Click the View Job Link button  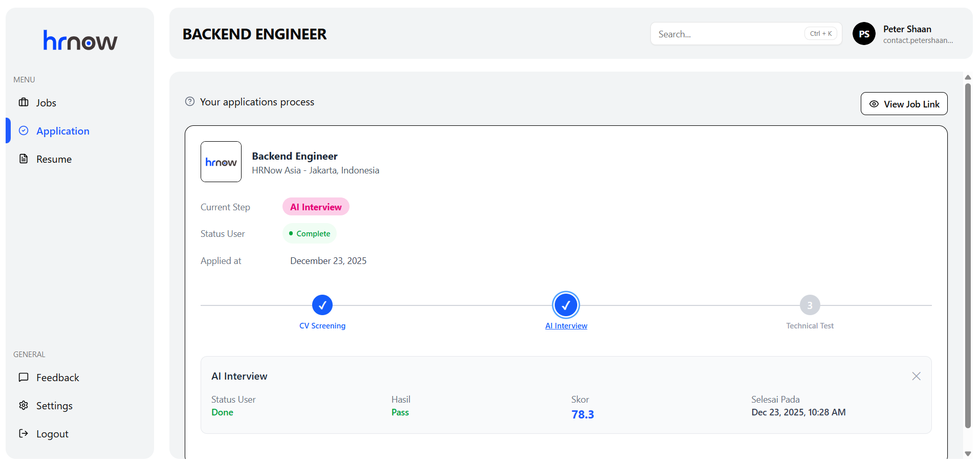pyautogui.click(x=904, y=104)
